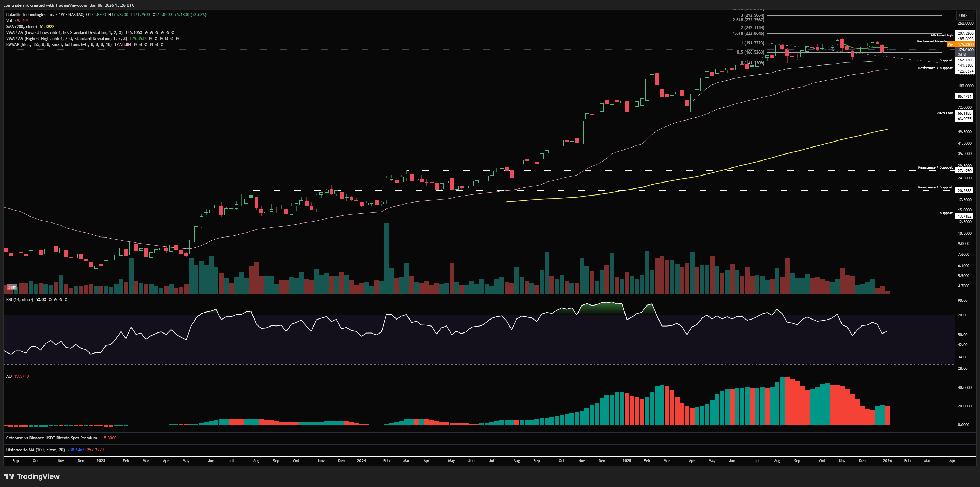Screen dimensions: 980x487
Task: Select the SMA (200, close) indicator legend
Action: [22, 27]
